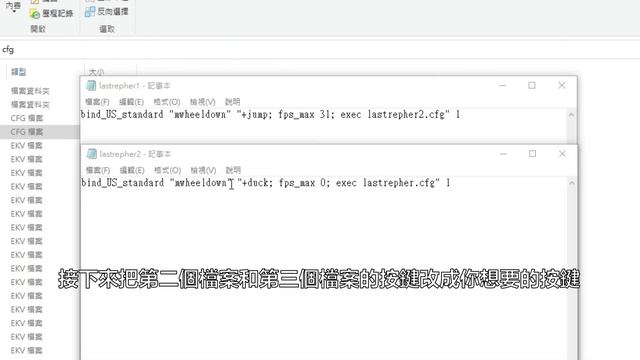640x360 pixels.
Task: Click "fps_max 31" text in lastrepher1
Action: [304, 115]
